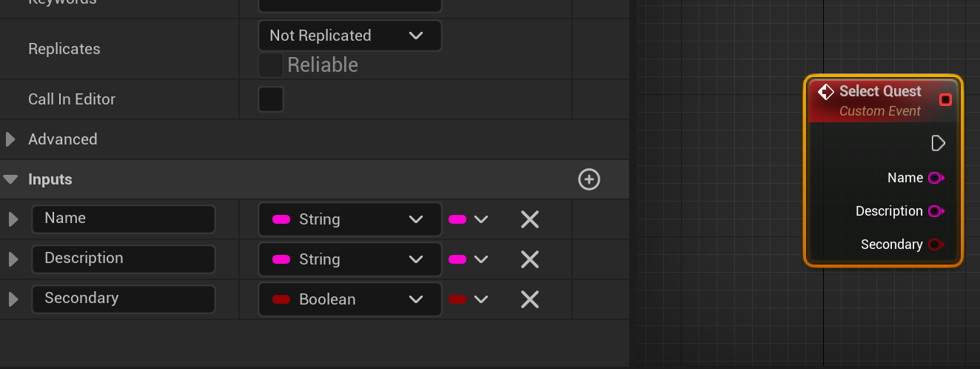Collapse the Inputs section
This screenshot has height=369, width=980.
tap(11, 179)
